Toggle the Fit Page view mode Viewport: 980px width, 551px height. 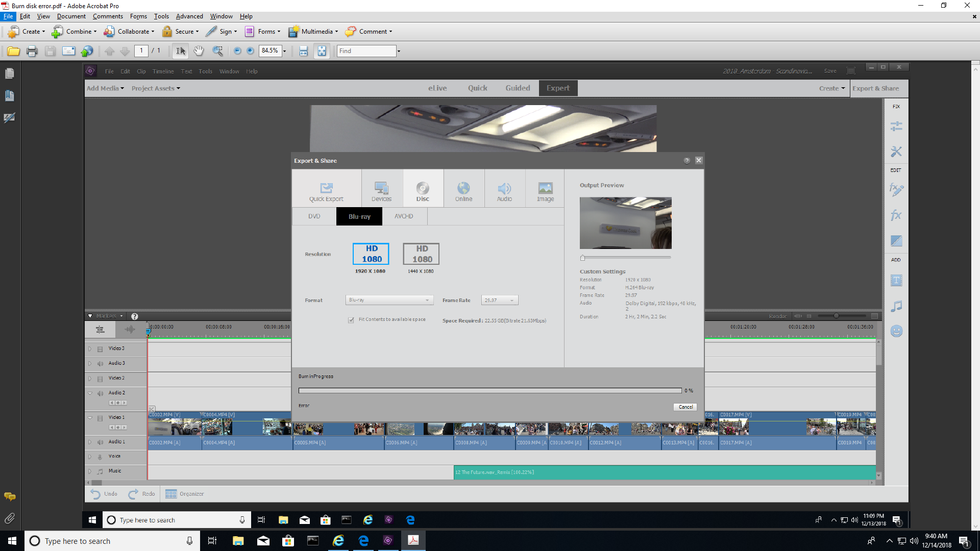tap(322, 51)
